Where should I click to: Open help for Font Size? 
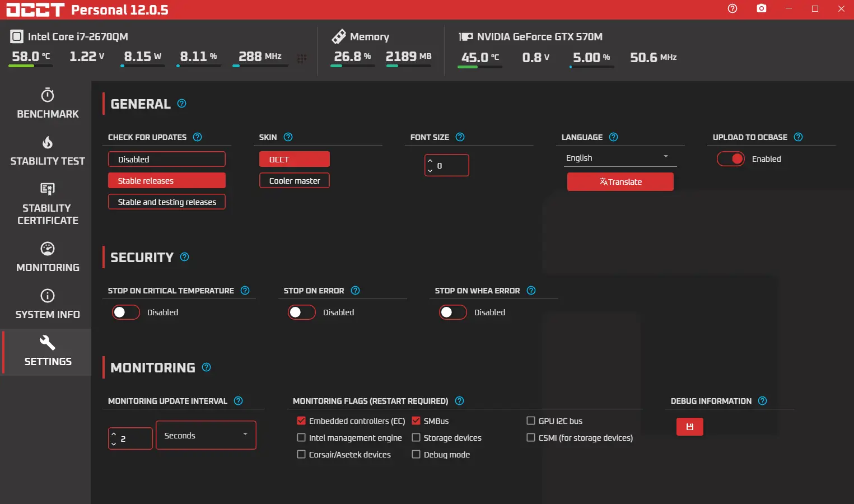(x=460, y=137)
